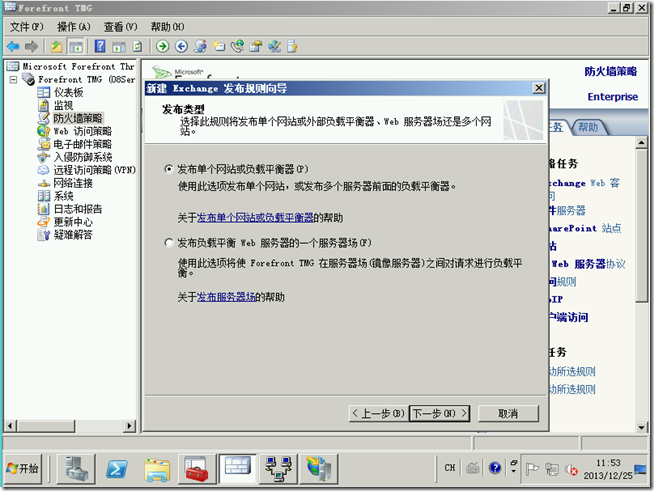Open 疑难解答 node
654x491 pixels.
click(73, 234)
